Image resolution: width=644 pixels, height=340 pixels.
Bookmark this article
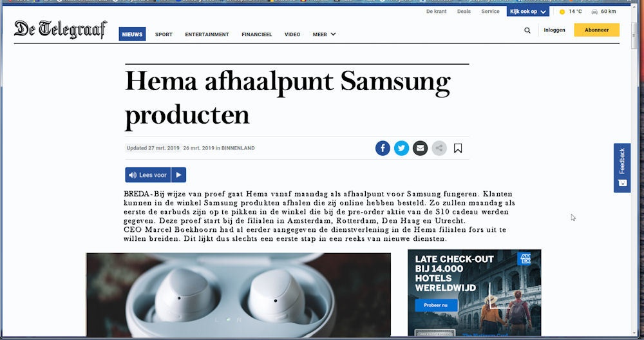(458, 148)
